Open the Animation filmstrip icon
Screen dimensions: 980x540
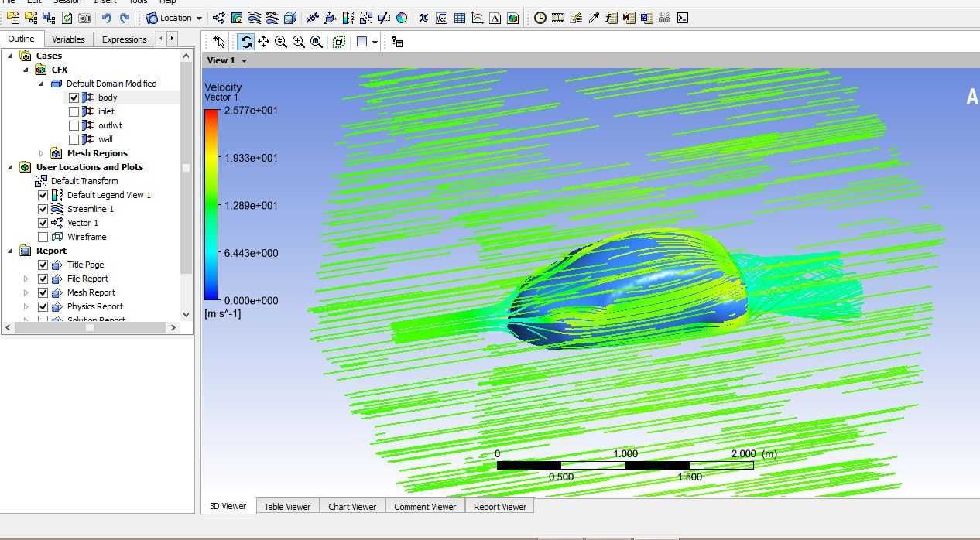click(x=557, y=18)
